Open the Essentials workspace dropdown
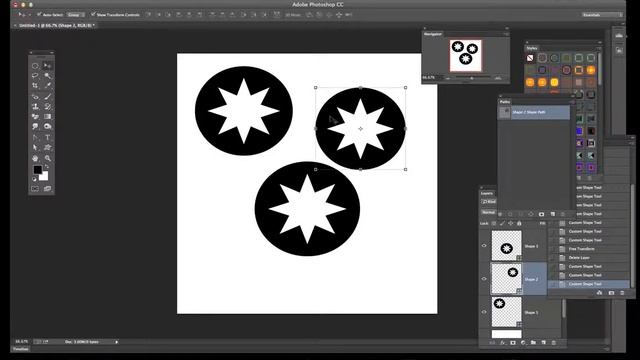The image size is (640, 360). click(602, 15)
